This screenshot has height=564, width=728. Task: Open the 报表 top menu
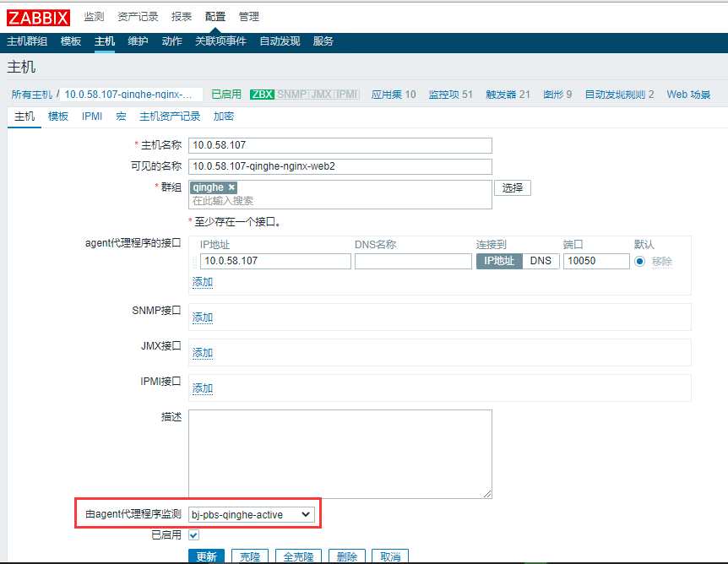click(181, 17)
